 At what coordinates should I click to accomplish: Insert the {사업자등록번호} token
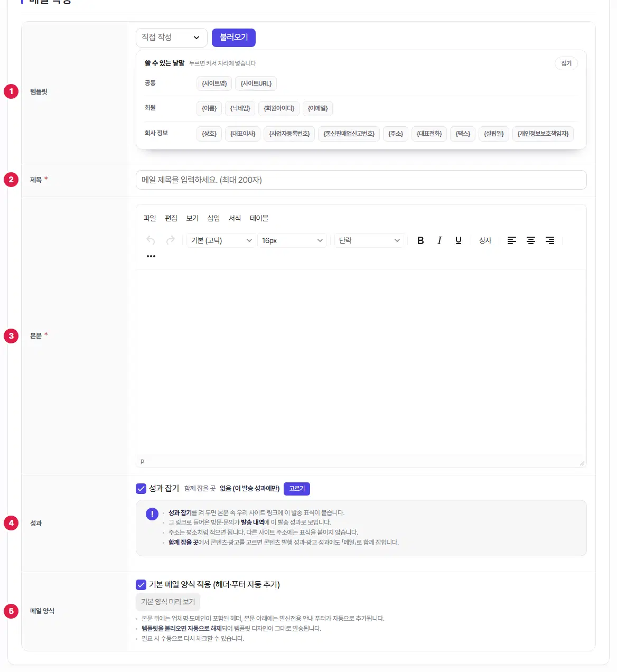(289, 134)
